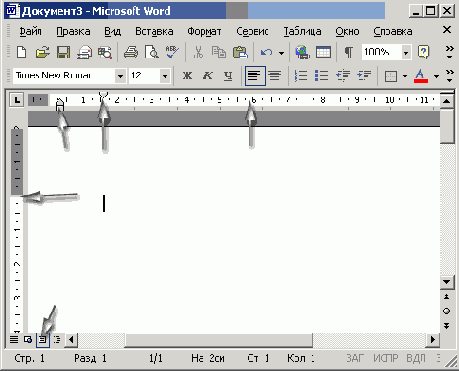Go to the next page with double-down arrows

(447, 326)
